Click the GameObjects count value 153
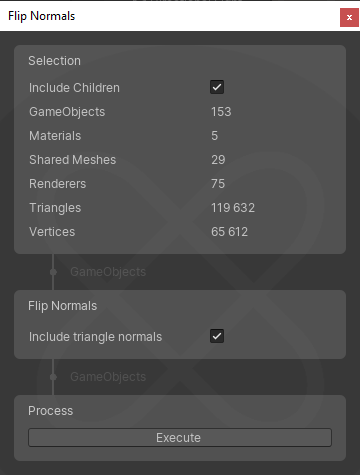360x475 pixels. pos(221,112)
